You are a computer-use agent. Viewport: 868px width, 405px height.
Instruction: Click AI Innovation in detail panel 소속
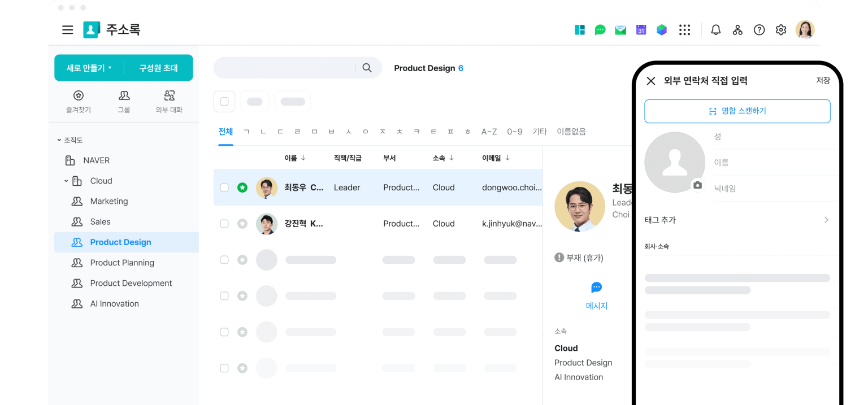[579, 377]
